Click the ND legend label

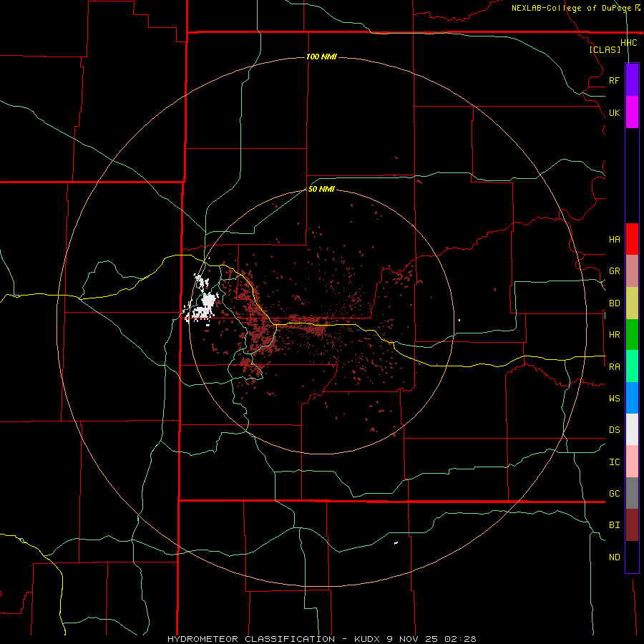pyautogui.click(x=615, y=557)
